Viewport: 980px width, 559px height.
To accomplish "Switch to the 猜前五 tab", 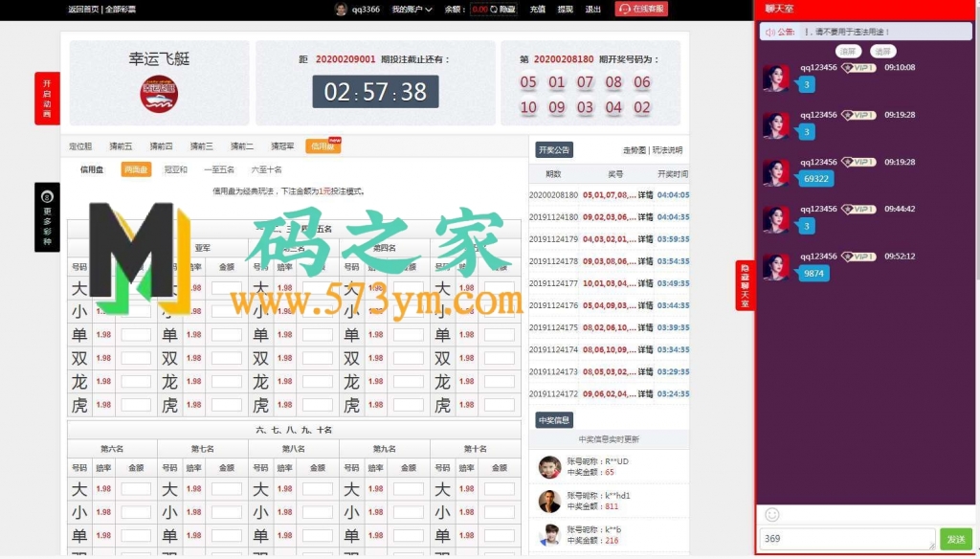I will tap(121, 146).
